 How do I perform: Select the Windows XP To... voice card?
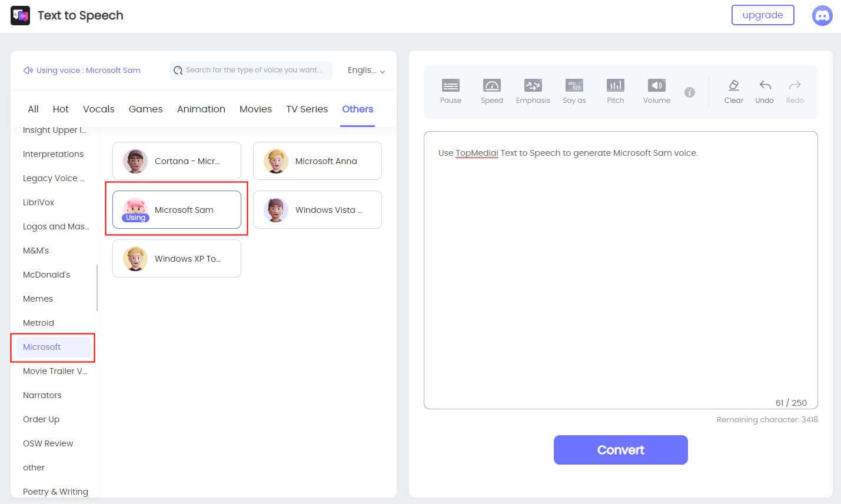pyautogui.click(x=177, y=258)
